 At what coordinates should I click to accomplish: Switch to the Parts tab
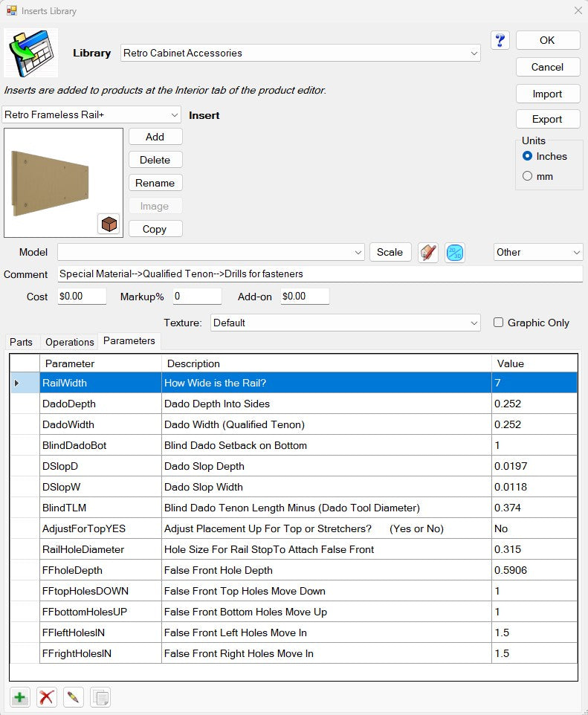(x=21, y=342)
